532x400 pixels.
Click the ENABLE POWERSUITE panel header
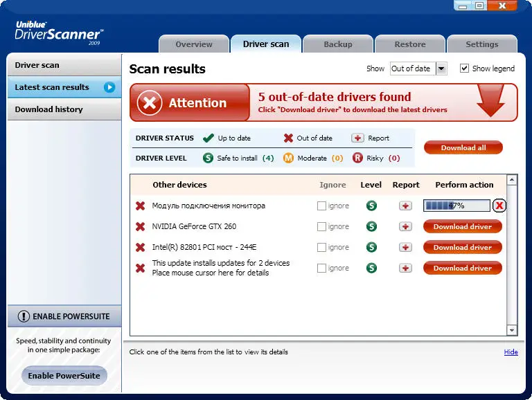64,316
